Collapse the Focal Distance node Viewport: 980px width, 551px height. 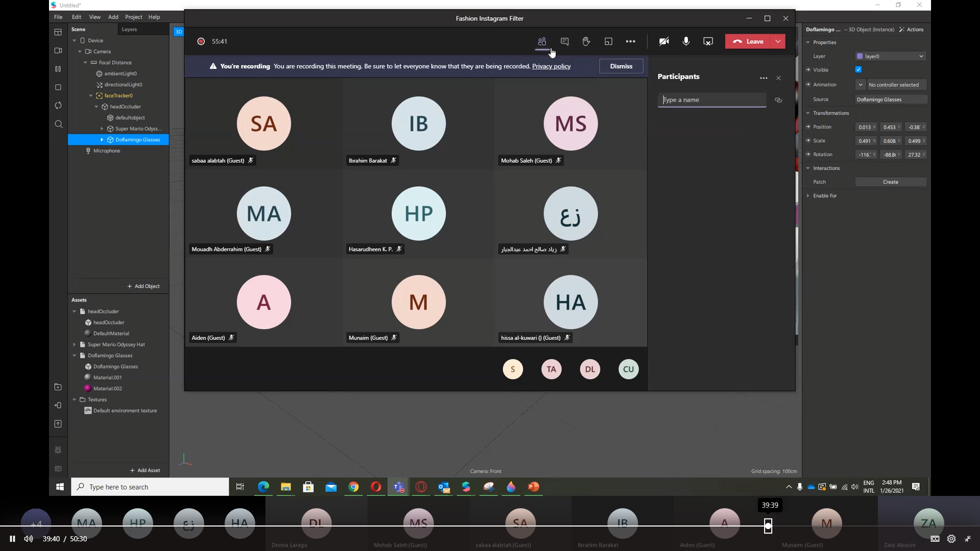point(86,63)
